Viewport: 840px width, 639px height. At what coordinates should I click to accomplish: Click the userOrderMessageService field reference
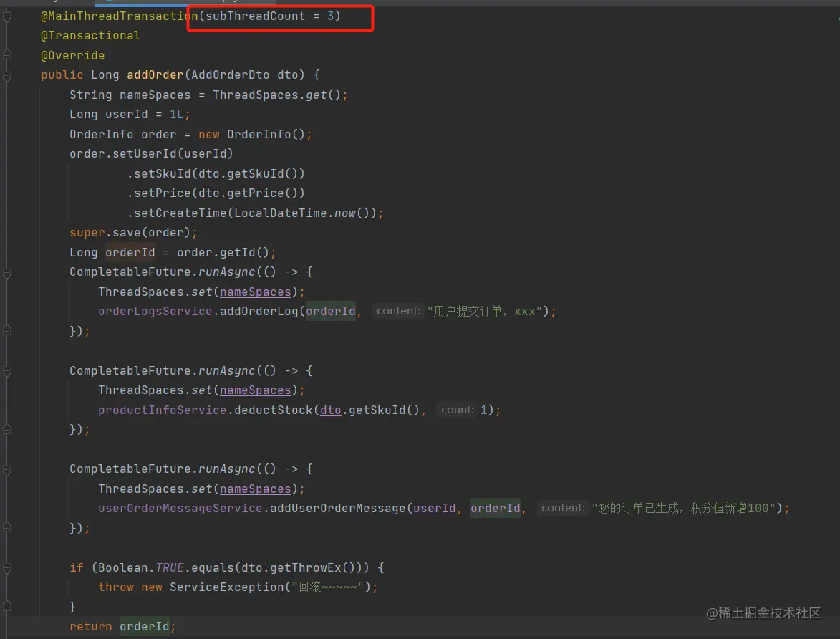[x=180, y=508]
